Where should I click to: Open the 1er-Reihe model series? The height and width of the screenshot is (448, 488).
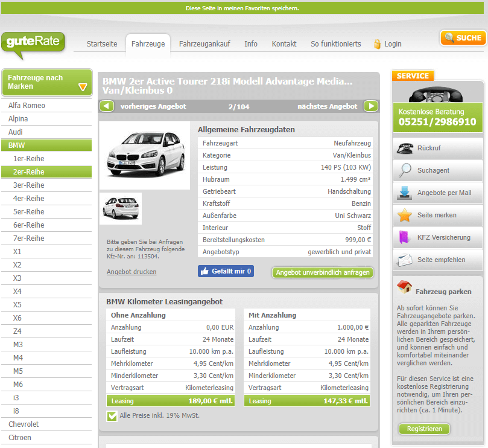[46, 159]
